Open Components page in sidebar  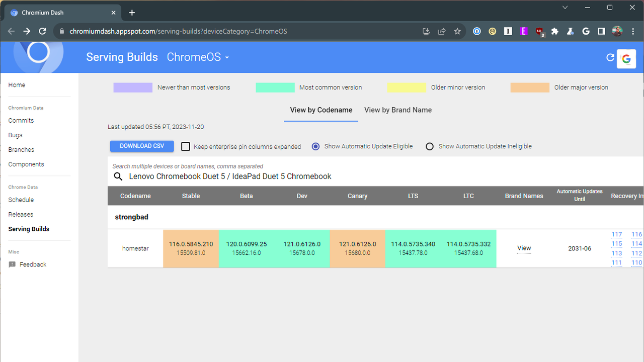[x=26, y=164]
